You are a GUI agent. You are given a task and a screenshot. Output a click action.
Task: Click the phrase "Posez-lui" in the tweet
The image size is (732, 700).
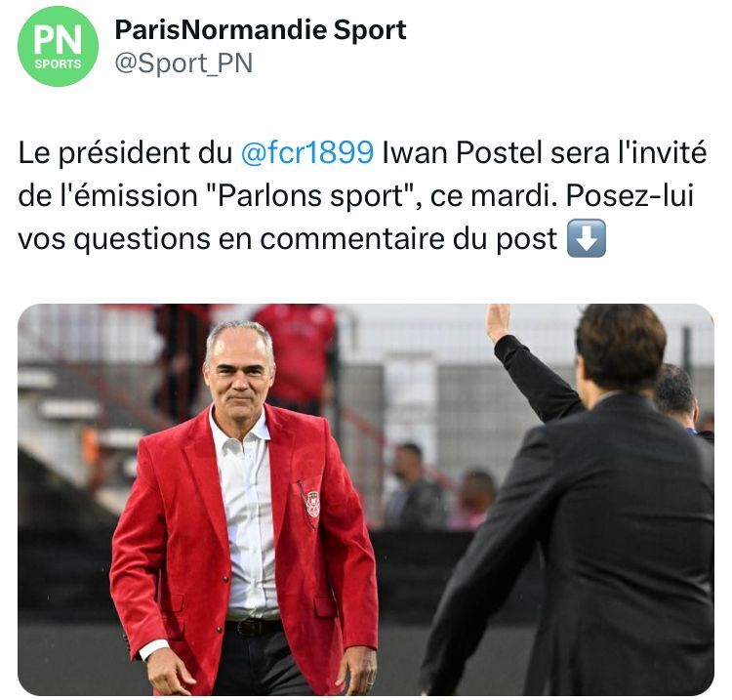[630, 195]
